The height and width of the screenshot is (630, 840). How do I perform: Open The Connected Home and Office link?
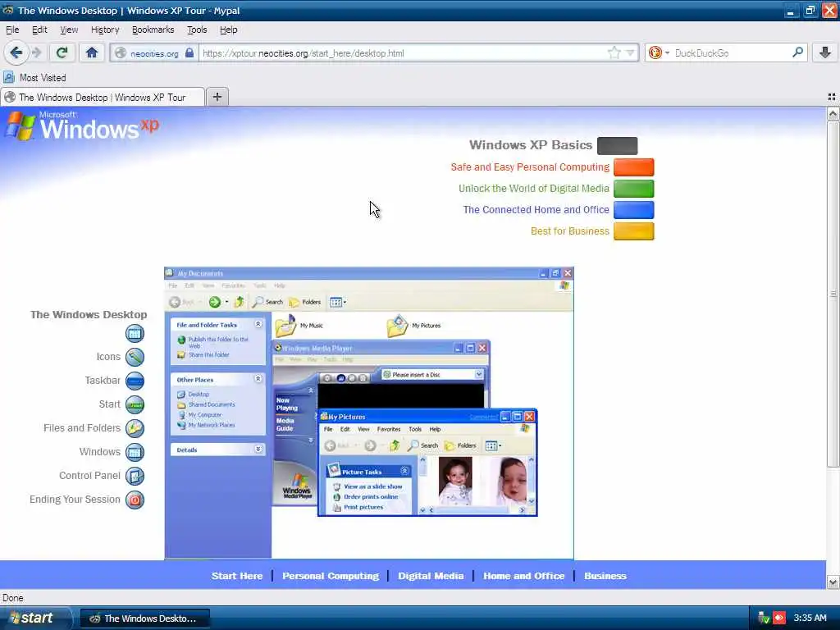pyautogui.click(x=536, y=210)
